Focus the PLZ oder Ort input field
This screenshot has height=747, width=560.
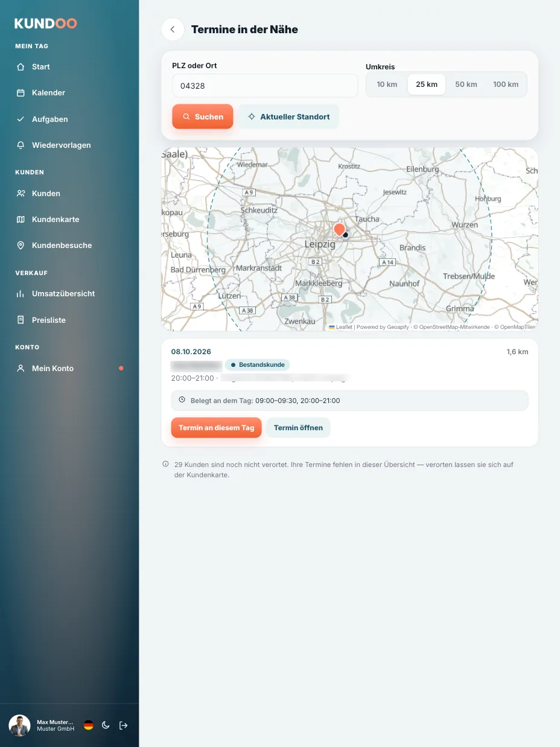coord(265,86)
